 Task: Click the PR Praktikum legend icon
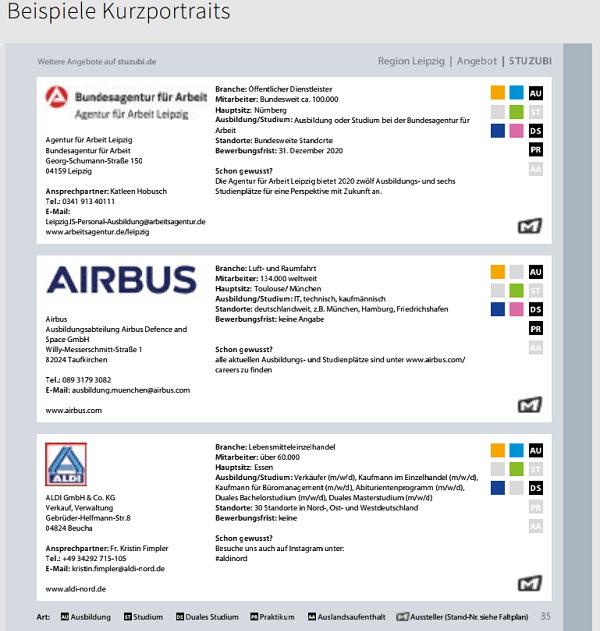(254, 617)
